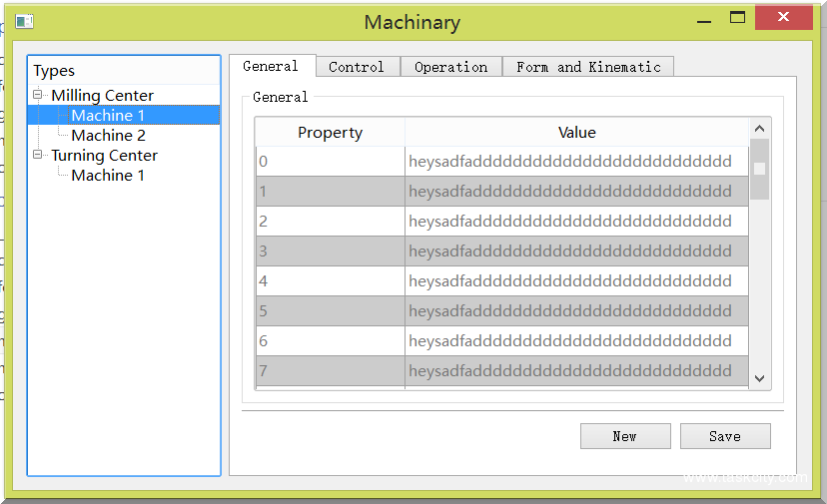Collapse the Turning Center tree node
827x504 pixels.
(37, 155)
